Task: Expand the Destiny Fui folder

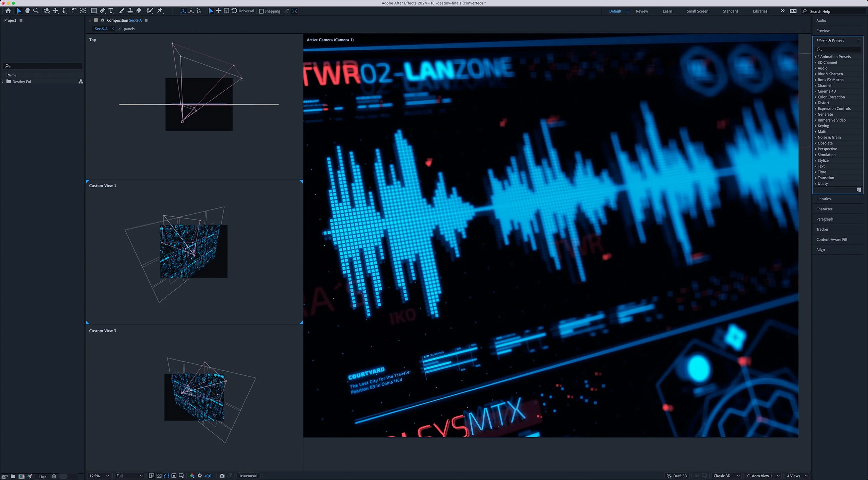Action: tap(3, 82)
